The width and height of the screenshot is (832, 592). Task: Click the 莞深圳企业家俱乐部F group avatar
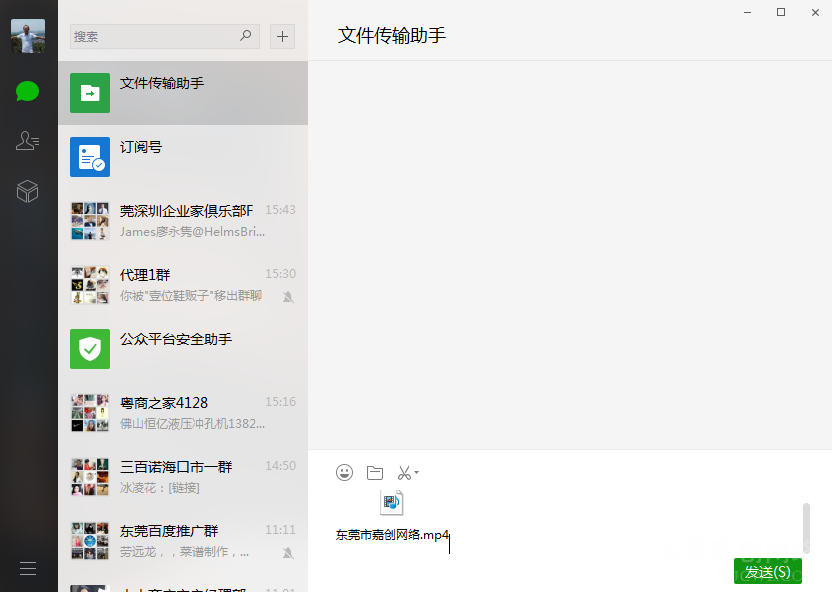click(x=90, y=221)
